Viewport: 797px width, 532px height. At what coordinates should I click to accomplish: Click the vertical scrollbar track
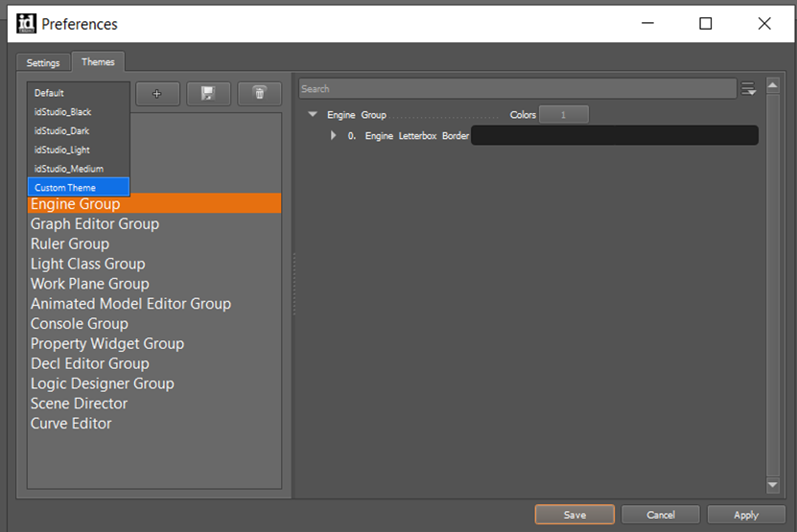[x=773, y=285]
